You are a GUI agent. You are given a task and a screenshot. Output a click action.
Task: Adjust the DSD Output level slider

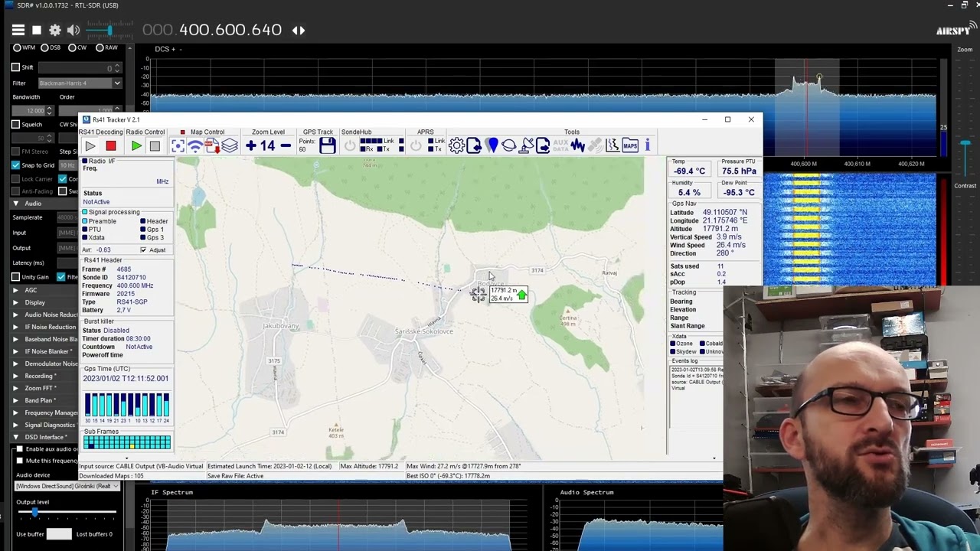[34, 512]
